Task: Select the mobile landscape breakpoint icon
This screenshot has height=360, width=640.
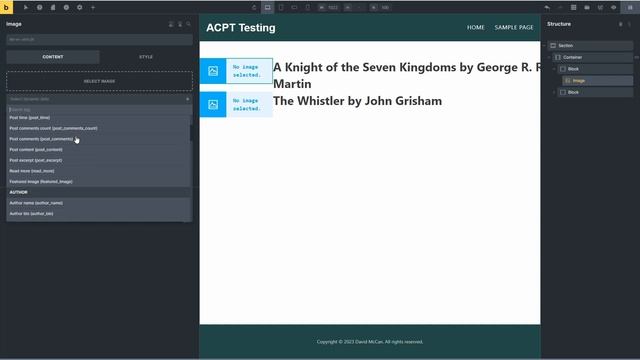Action: (294, 7)
